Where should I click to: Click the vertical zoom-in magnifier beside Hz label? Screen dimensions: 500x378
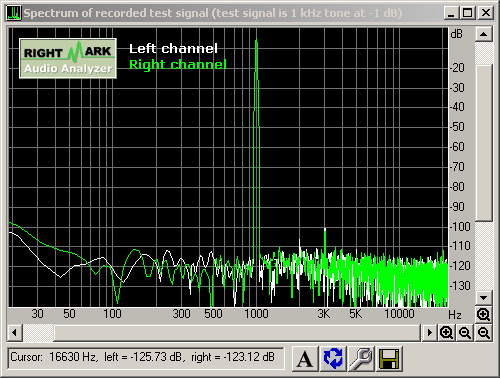pos(483,314)
